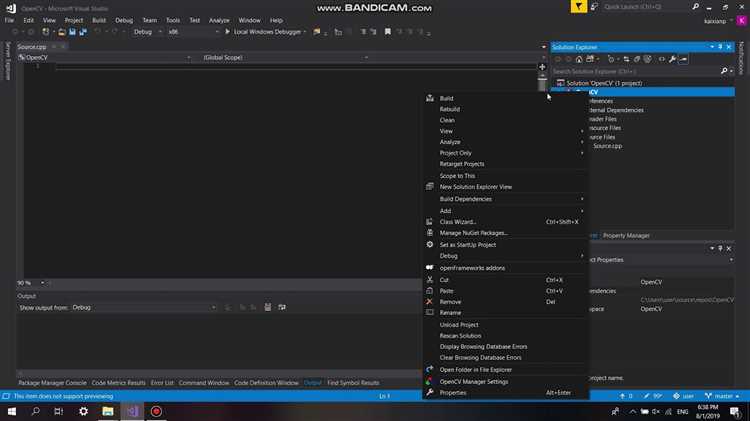Click the OpenCV Manager Settings icon
The width and height of the screenshot is (750, 421).
(430, 382)
